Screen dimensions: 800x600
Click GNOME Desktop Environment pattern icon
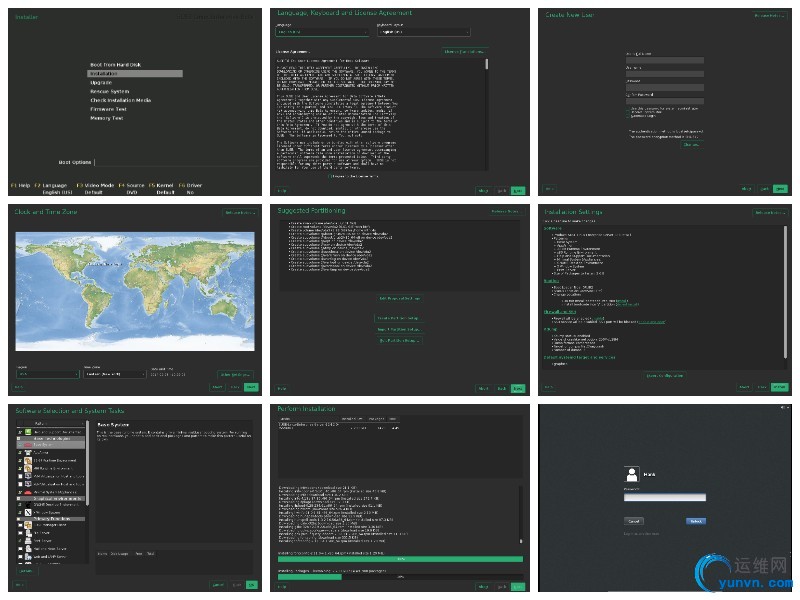click(x=28, y=505)
